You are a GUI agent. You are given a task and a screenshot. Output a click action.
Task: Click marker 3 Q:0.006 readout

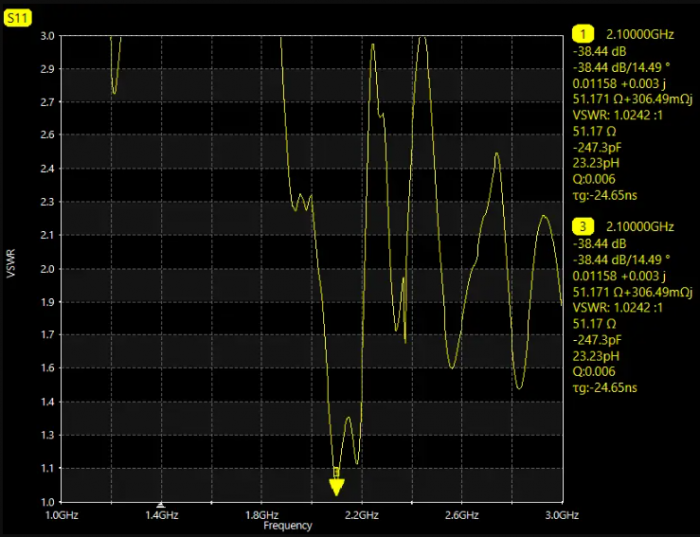pyautogui.click(x=594, y=371)
